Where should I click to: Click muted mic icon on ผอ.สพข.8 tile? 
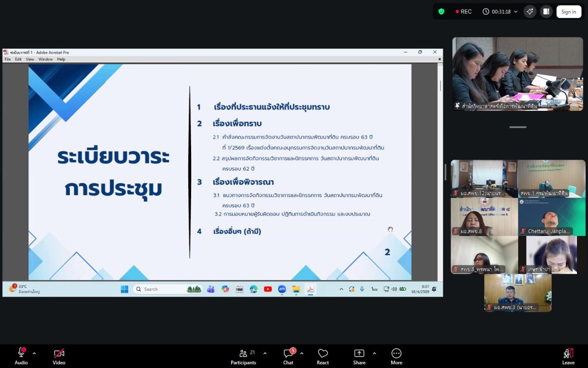(456, 231)
